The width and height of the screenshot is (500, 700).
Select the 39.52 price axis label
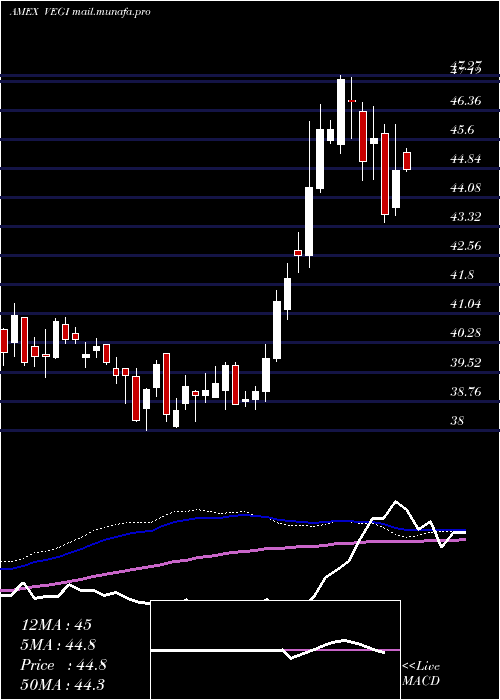[466, 362]
